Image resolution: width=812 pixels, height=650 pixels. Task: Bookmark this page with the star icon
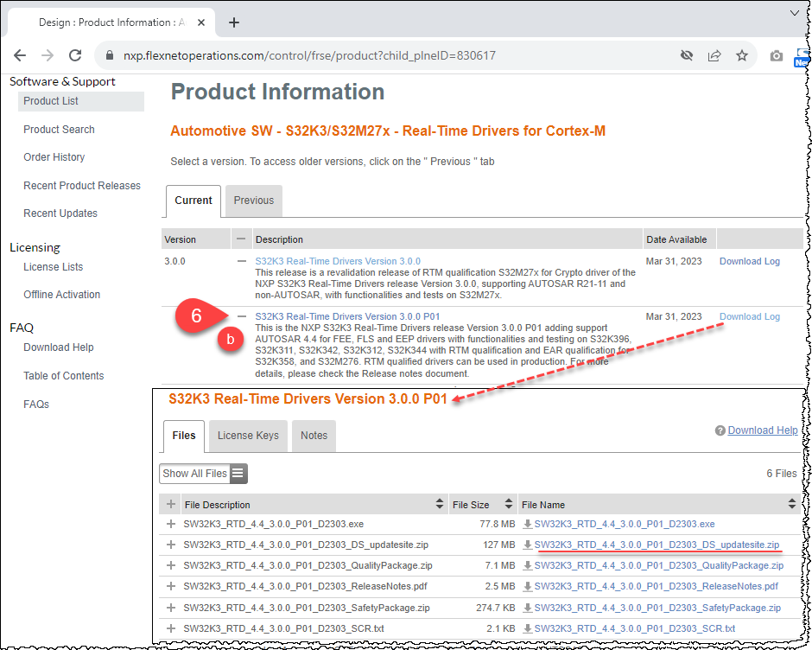pyautogui.click(x=742, y=55)
